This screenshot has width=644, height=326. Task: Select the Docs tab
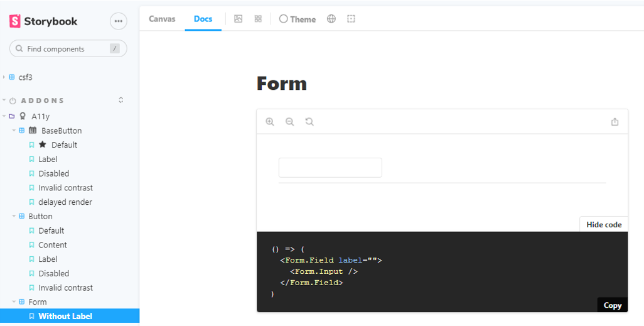click(203, 19)
